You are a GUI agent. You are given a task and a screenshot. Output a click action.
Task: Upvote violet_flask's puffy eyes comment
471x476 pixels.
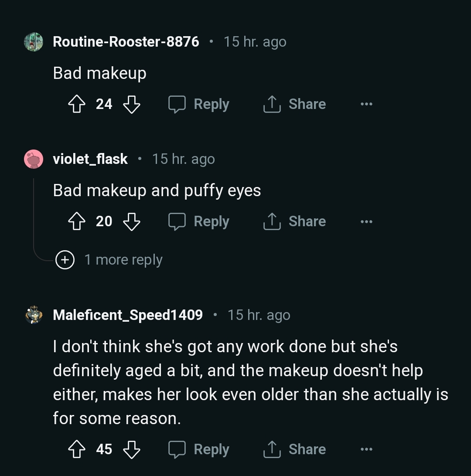click(77, 221)
